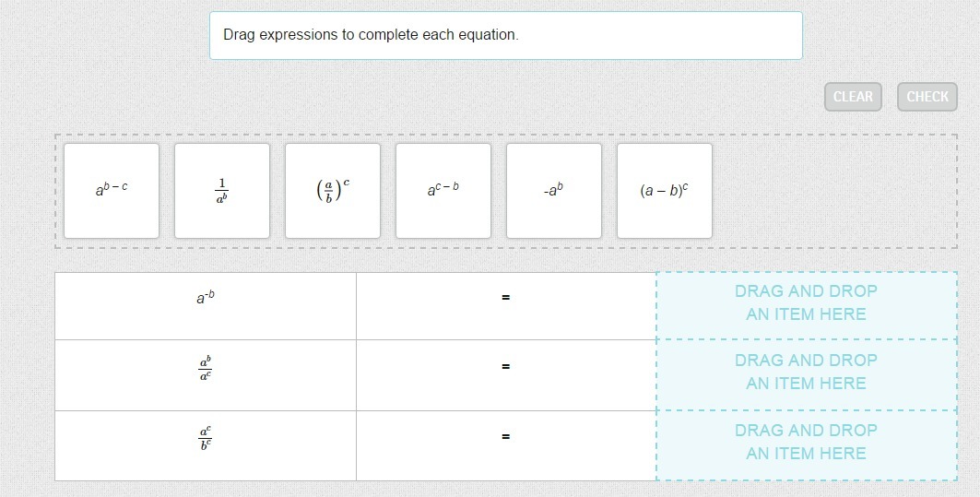Select the a^(b−c) expression tile
The image size is (980, 497).
[112, 190]
